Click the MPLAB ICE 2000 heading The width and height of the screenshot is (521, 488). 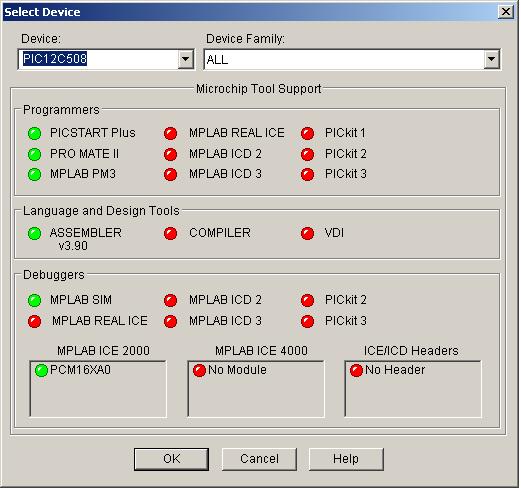pyautogui.click(x=103, y=351)
